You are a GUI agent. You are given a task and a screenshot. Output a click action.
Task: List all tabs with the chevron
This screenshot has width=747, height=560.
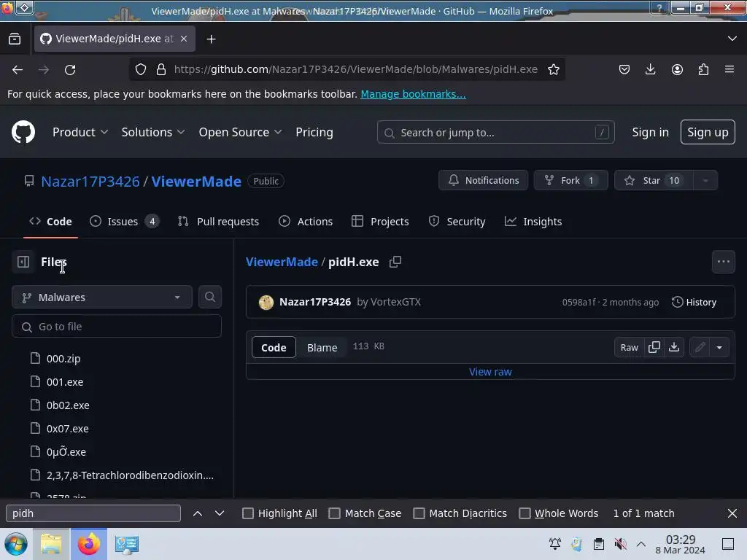pyautogui.click(x=732, y=39)
